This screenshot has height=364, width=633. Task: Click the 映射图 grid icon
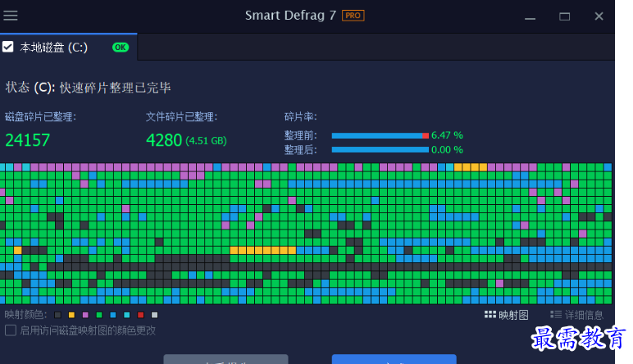coord(490,314)
